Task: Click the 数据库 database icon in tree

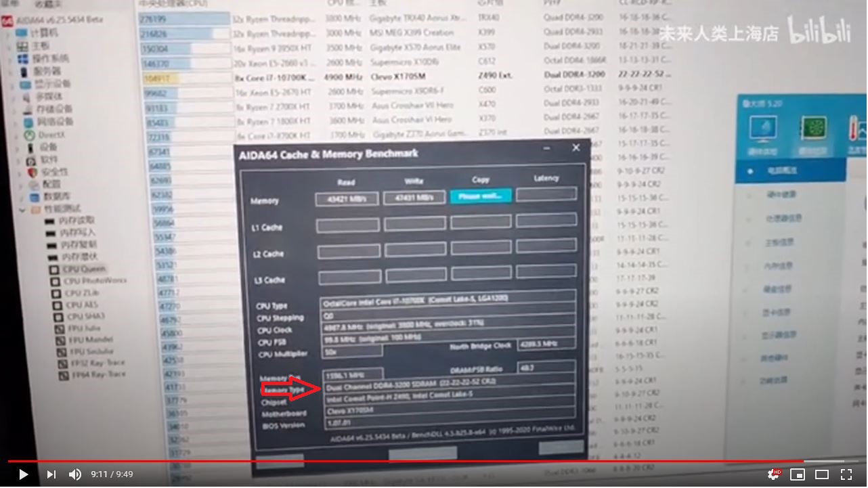Action: click(x=33, y=197)
